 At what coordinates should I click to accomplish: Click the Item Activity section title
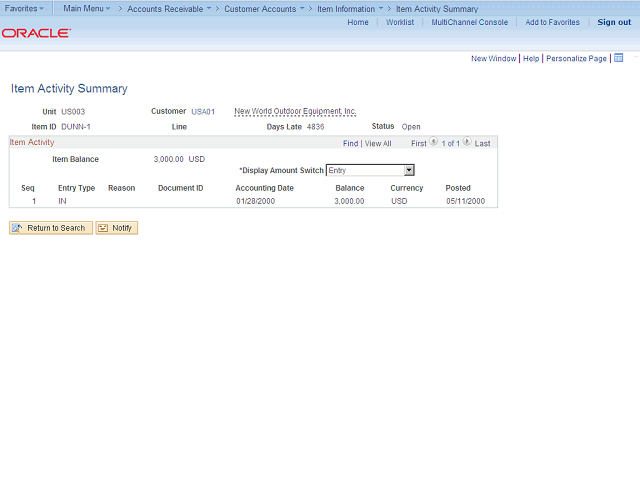coord(32,142)
